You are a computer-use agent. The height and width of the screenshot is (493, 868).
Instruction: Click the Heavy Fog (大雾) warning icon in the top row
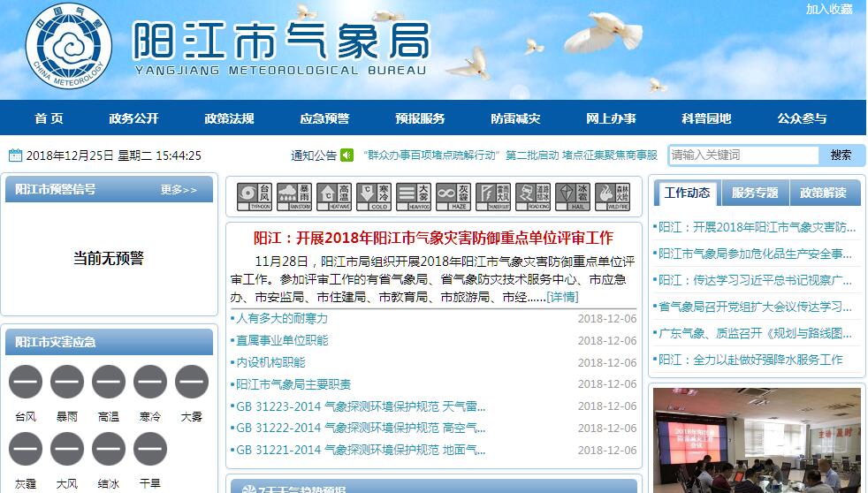coord(414,197)
